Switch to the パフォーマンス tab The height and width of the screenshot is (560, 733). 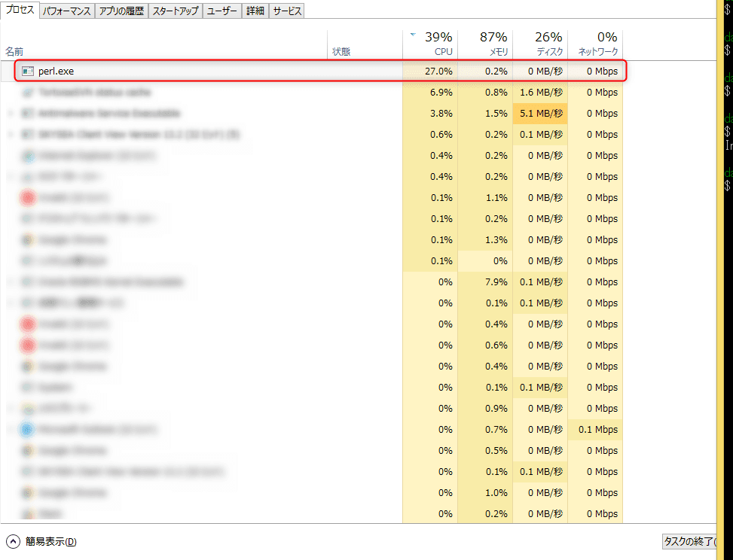pos(67,11)
